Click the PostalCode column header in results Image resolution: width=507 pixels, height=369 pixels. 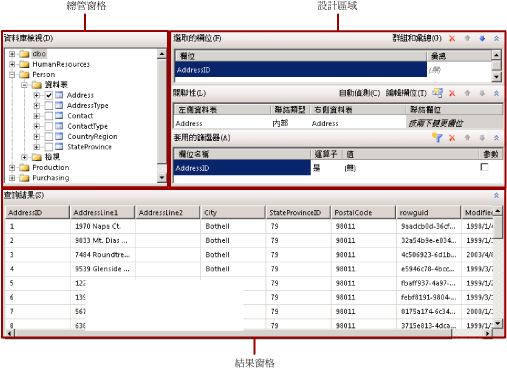click(363, 212)
